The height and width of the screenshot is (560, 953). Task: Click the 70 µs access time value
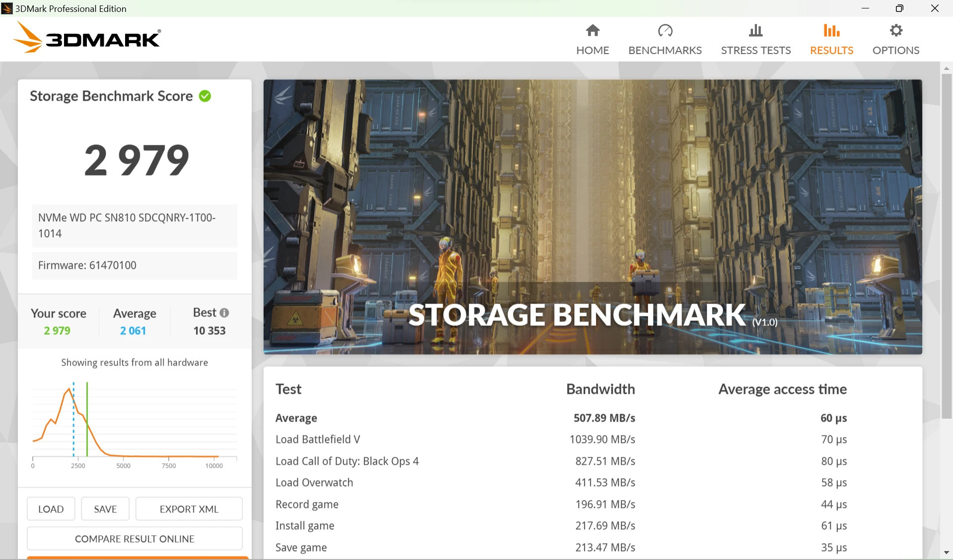(x=834, y=439)
